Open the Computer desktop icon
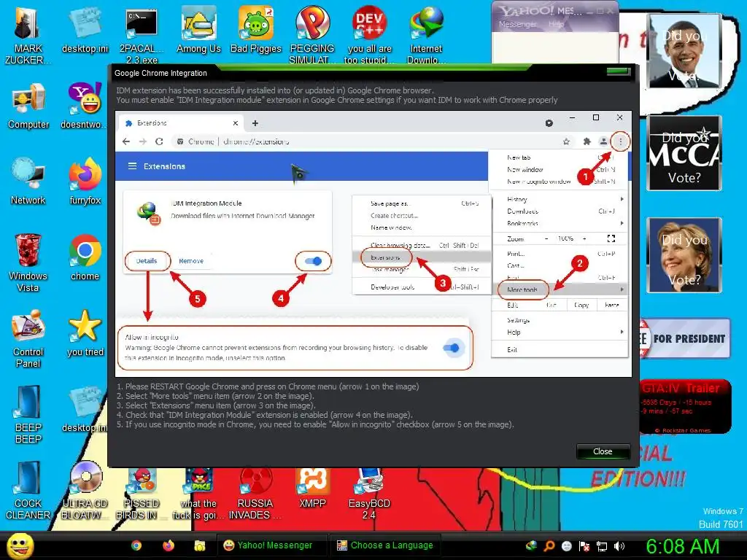This screenshot has height=560, width=747. [x=28, y=107]
